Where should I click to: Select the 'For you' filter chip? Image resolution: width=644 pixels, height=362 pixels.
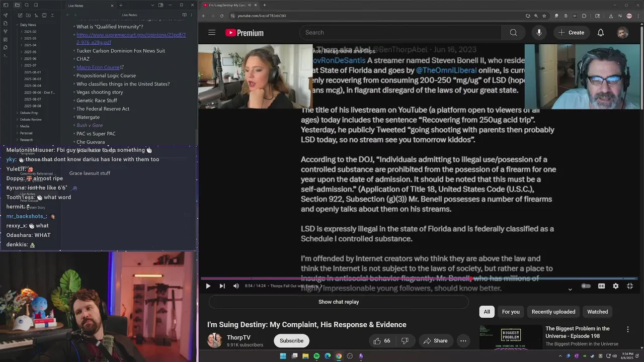coord(511,312)
